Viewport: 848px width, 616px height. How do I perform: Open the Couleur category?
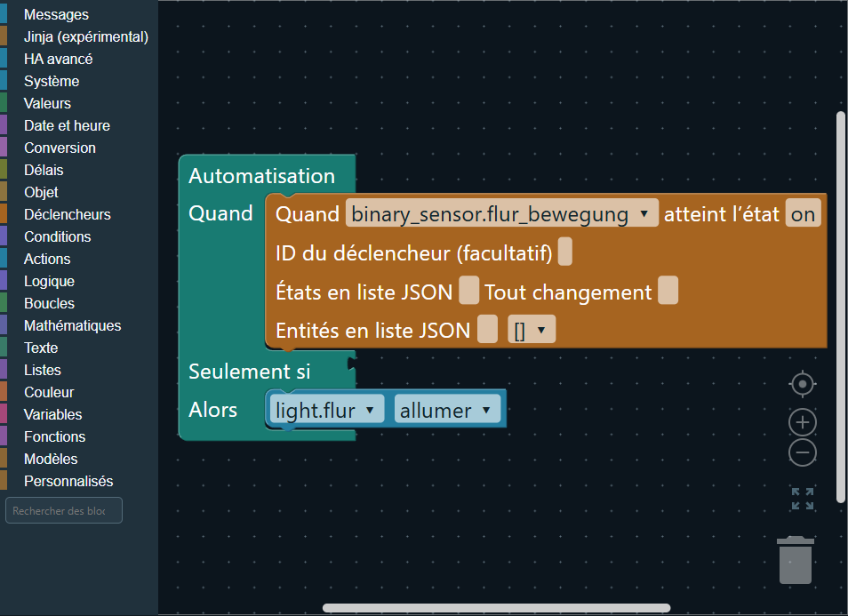79,392
